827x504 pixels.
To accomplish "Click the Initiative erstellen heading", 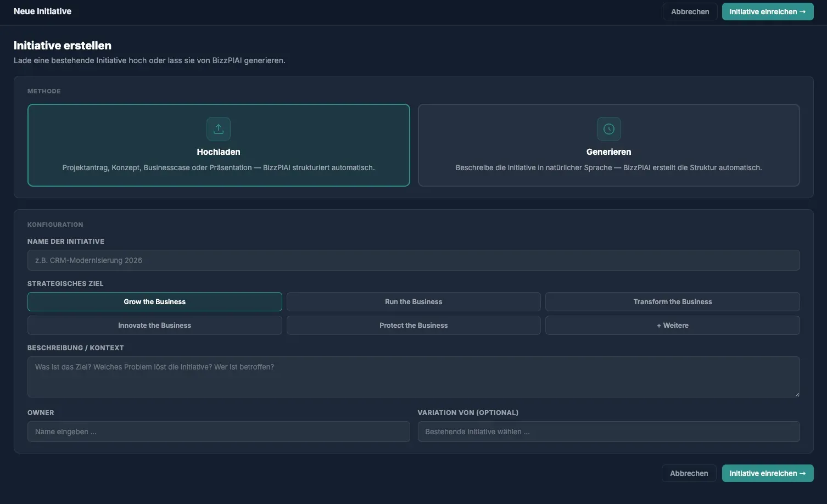I will (63, 46).
